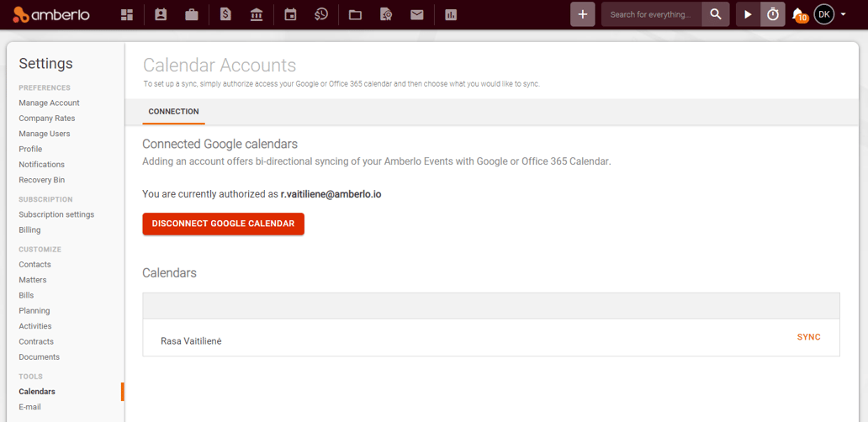Screen dimensions: 868x422
Task: Open Bills customization
Action: coord(27,295)
